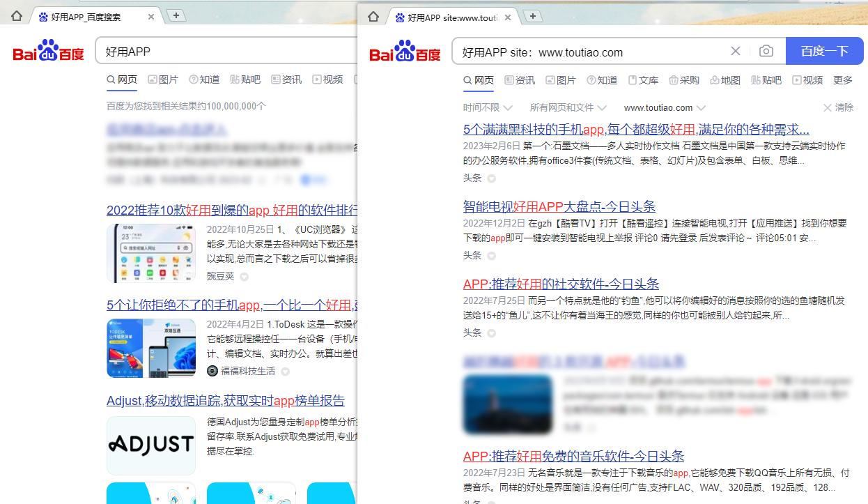Click the 百度一下 search button

coord(824,52)
